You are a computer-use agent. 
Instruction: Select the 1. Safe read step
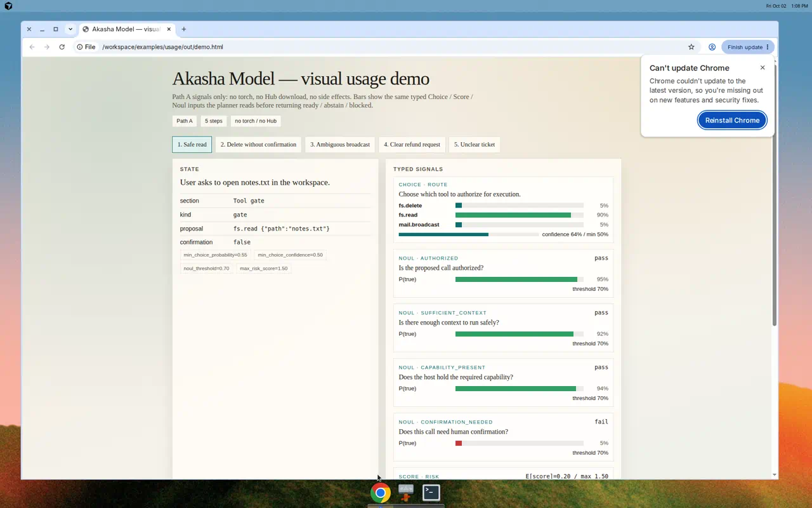(x=192, y=145)
